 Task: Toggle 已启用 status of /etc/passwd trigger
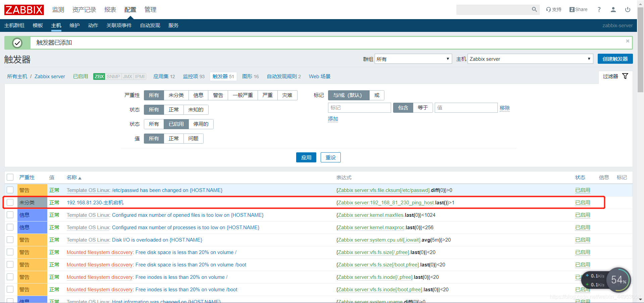pyautogui.click(x=583, y=190)
